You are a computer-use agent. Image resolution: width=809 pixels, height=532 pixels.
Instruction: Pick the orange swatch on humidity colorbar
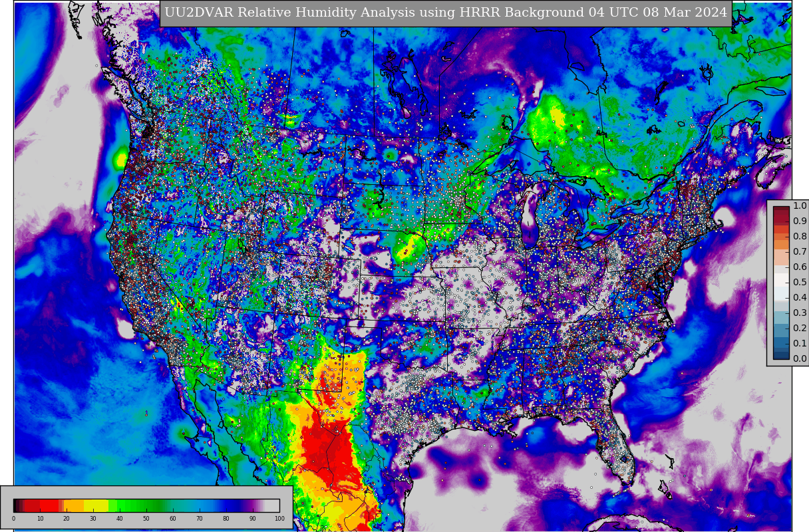click(x=73, y=505)
